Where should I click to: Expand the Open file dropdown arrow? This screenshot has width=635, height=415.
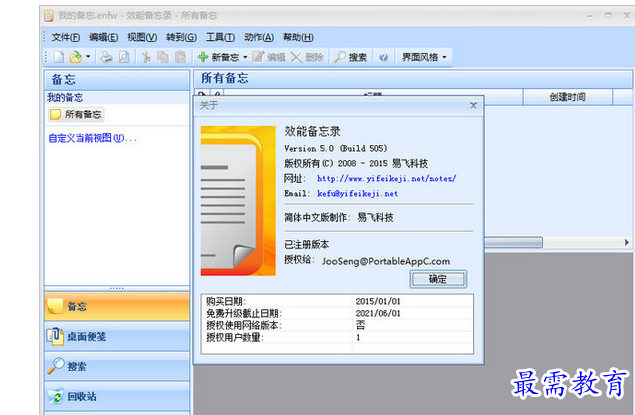(x=88, y=57)
